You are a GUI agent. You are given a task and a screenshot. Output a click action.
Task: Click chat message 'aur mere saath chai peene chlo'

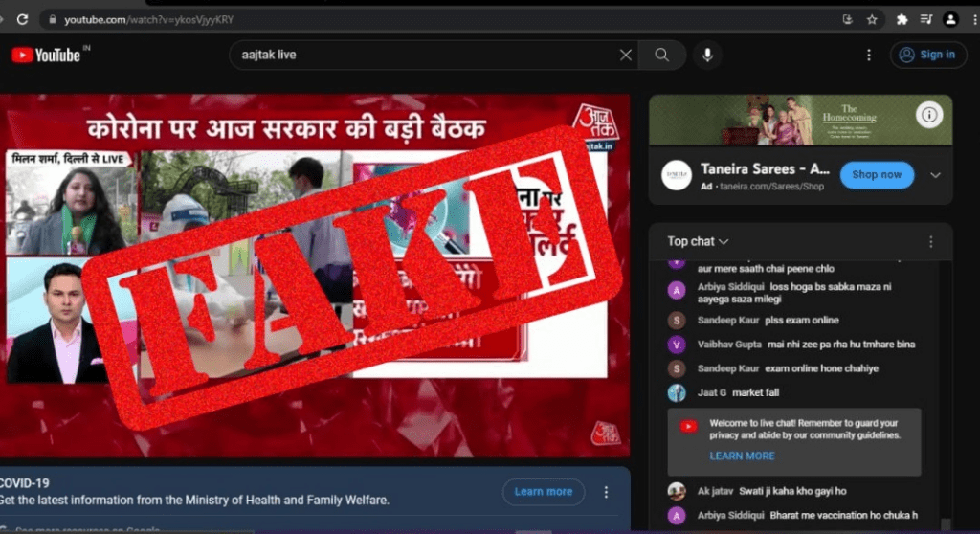pos(766,269)
